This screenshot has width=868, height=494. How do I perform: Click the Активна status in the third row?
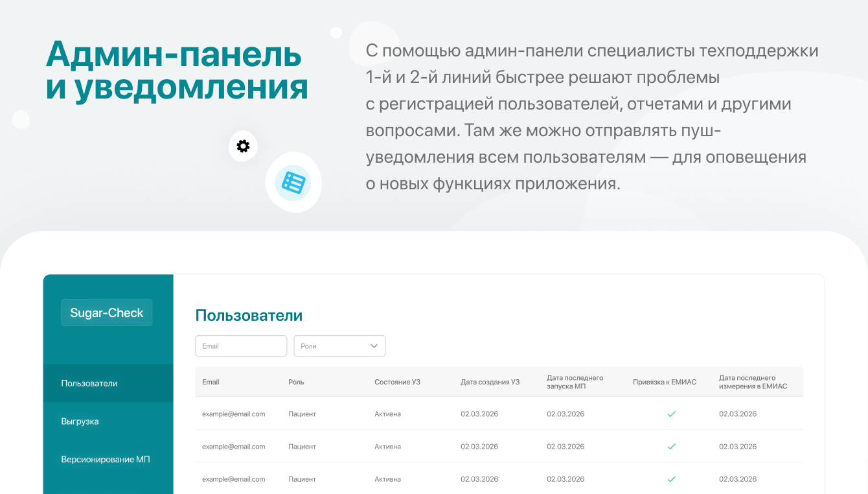(387, 479)
